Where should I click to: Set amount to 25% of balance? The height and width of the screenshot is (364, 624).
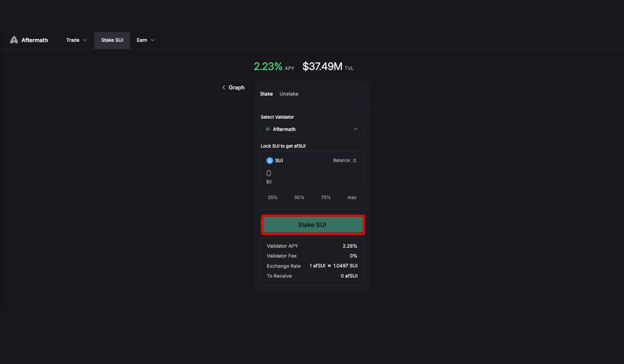coord(272,198)
